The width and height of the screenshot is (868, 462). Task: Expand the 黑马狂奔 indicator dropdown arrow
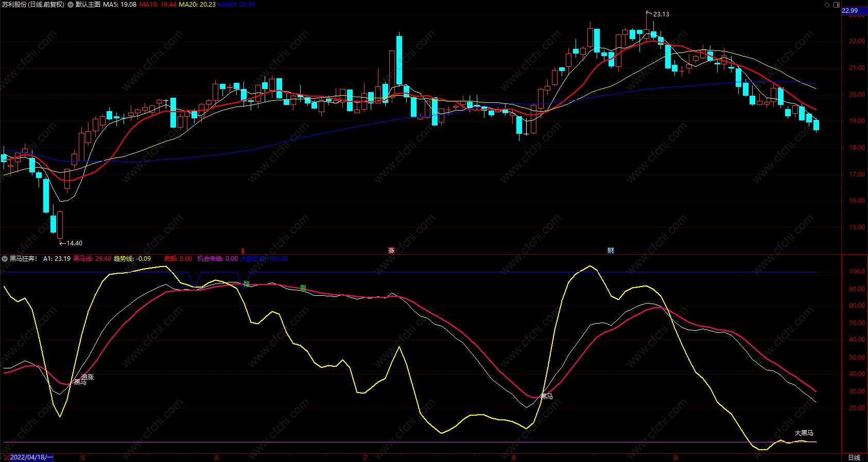point(5,259)
